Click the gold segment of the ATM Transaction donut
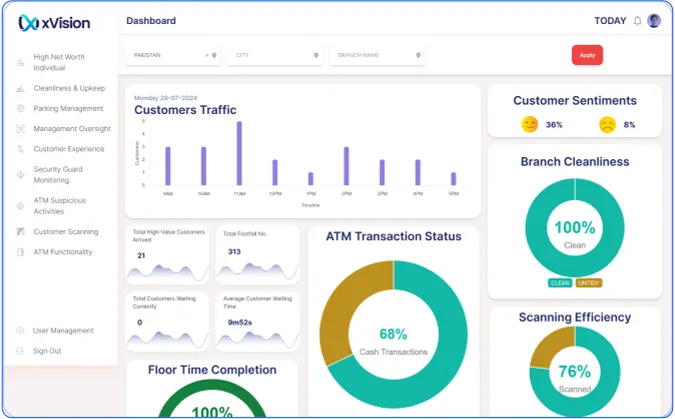675x419 pixels. point(349,308)
